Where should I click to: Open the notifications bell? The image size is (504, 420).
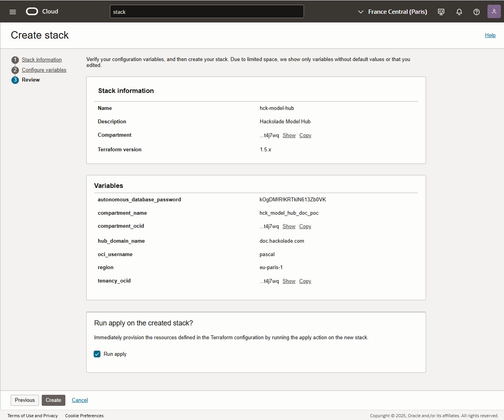[459, 11]
